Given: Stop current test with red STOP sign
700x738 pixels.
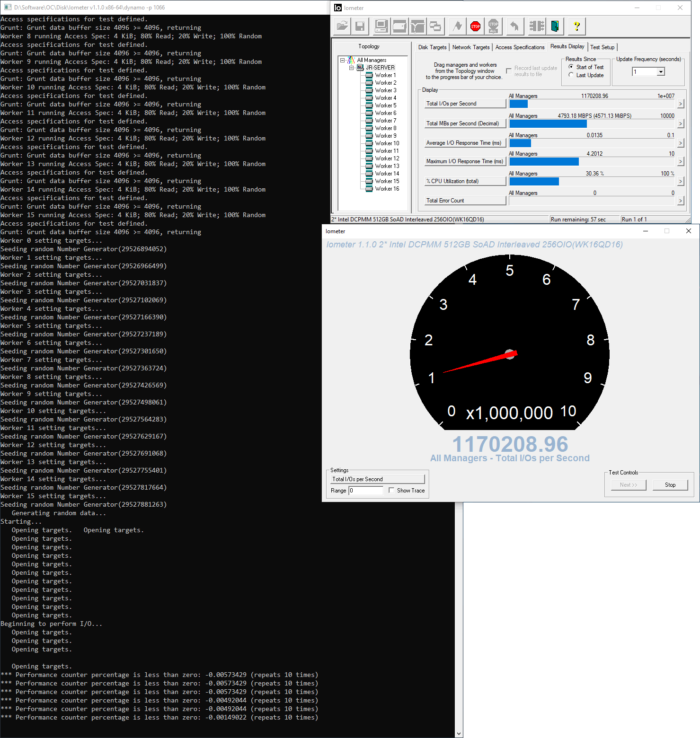Looking at the screenshot, I should coord(476,26).
